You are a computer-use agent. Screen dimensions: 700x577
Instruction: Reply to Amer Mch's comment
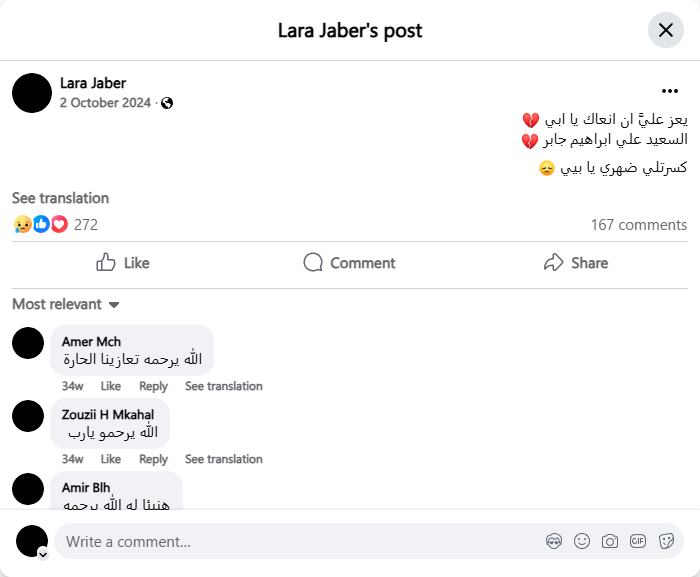[x=153, y=386]
